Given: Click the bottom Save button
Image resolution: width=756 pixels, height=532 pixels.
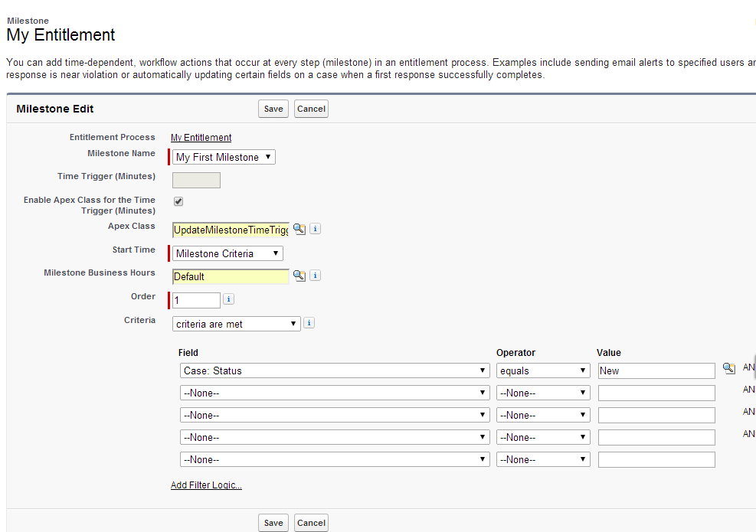Looking at the screenshot, I should pyautogui.click(x=273, y=523).
